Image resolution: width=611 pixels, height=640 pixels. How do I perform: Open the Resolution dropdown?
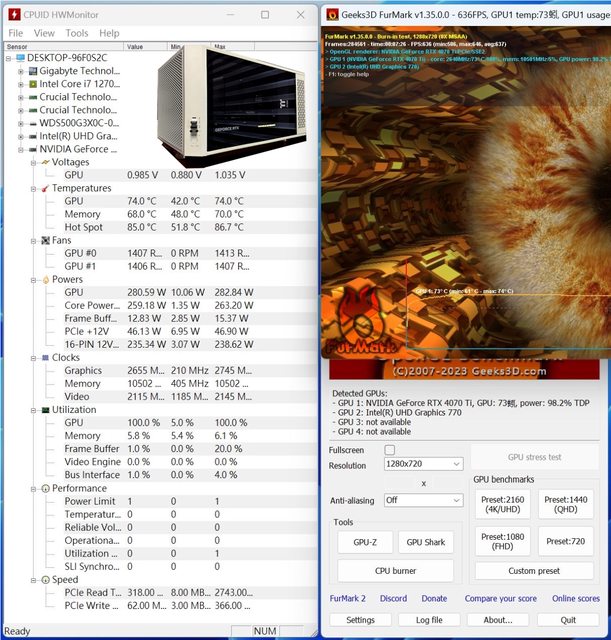tap(424, 465)
